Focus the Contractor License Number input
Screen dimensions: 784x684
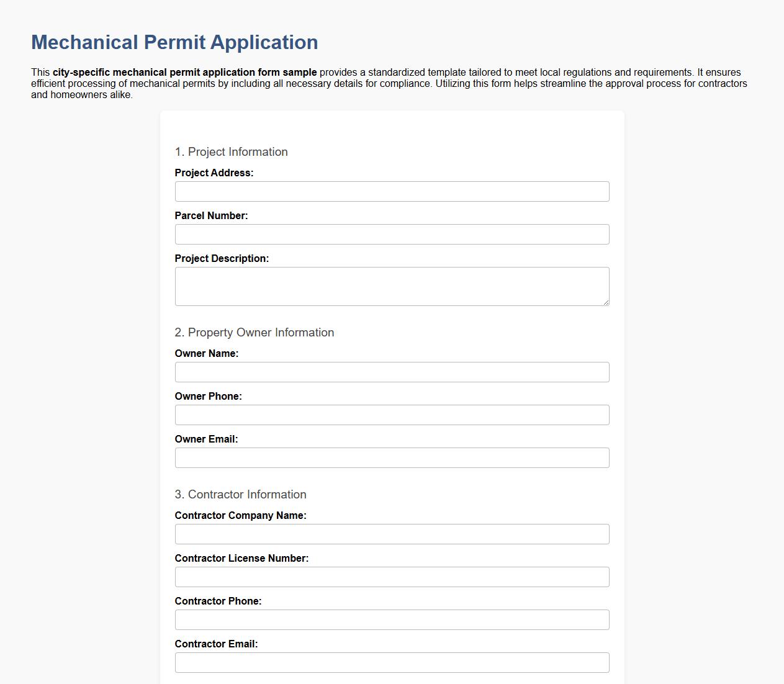pyautogui.click(x=392, y=577)
